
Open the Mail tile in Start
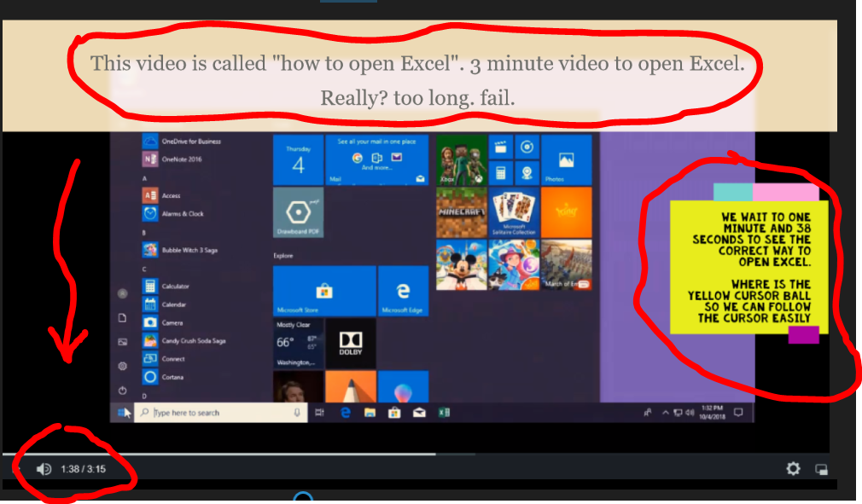376,159
